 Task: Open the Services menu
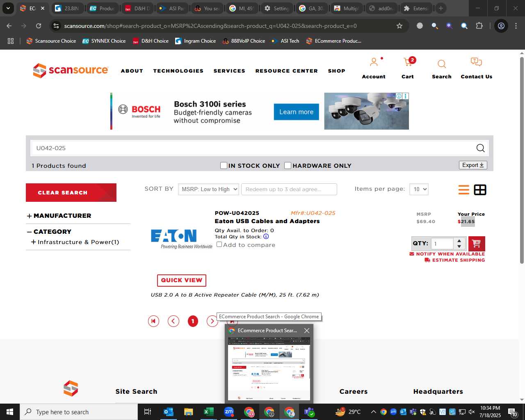point(229,71)
